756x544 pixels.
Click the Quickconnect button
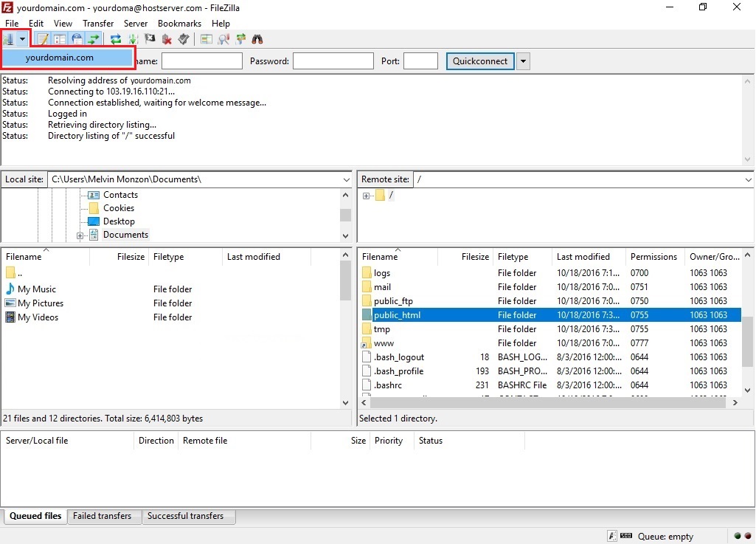click(480, 61)
